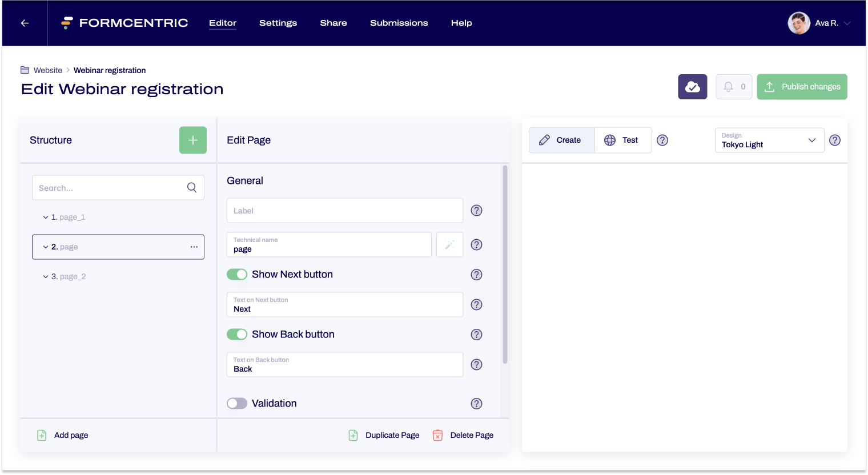The height and width of the screenshot is (475, 868).
Task: Switch to the Test tab
Action: click(x=622, y=140)
